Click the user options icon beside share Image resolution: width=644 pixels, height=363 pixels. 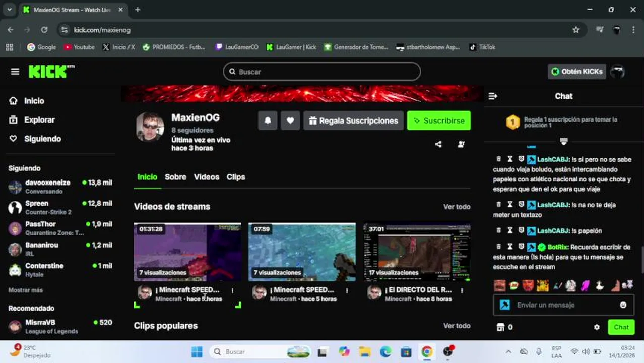point(461,144)
